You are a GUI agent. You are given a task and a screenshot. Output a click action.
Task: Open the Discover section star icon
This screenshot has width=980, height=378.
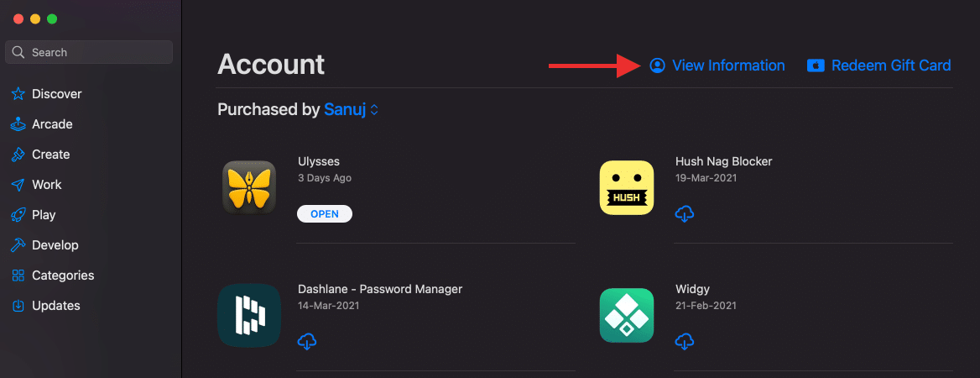tap(18, 94)
